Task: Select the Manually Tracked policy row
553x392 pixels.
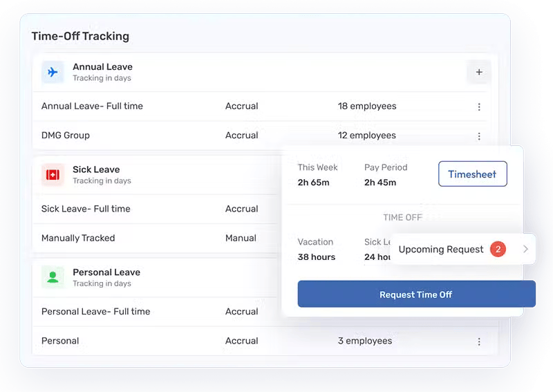Action: point(78,238)
